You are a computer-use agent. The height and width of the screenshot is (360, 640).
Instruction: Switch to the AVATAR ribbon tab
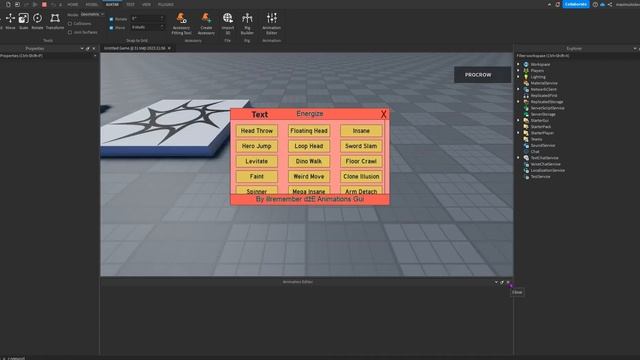[x=112, y=4]
